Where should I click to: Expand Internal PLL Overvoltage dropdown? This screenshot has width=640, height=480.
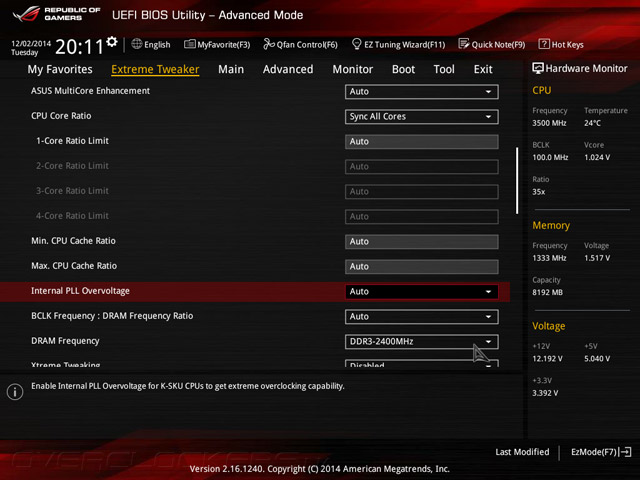point(422,292)
